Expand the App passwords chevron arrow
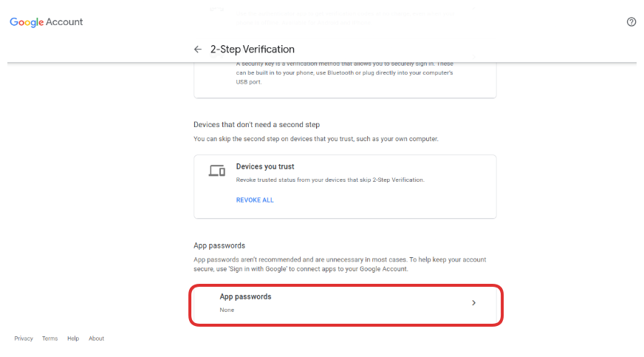The height and width of the screenshot is (357, 644). (473, 302)
